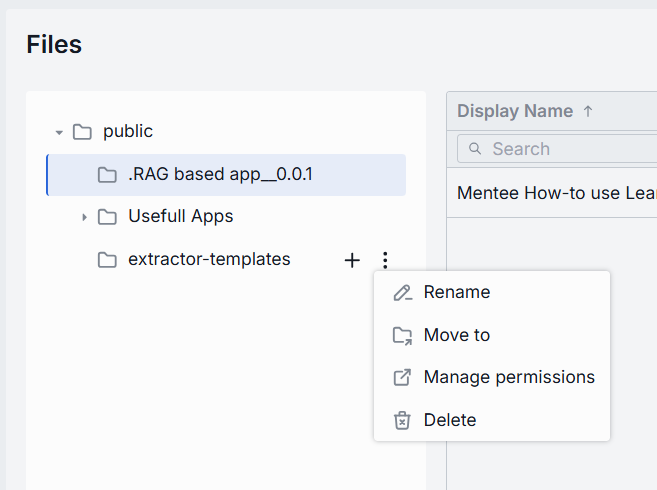Screen dimensions: 657x490
Task: Open Manage permissions from the context menu
Action: tap(508, 378)
